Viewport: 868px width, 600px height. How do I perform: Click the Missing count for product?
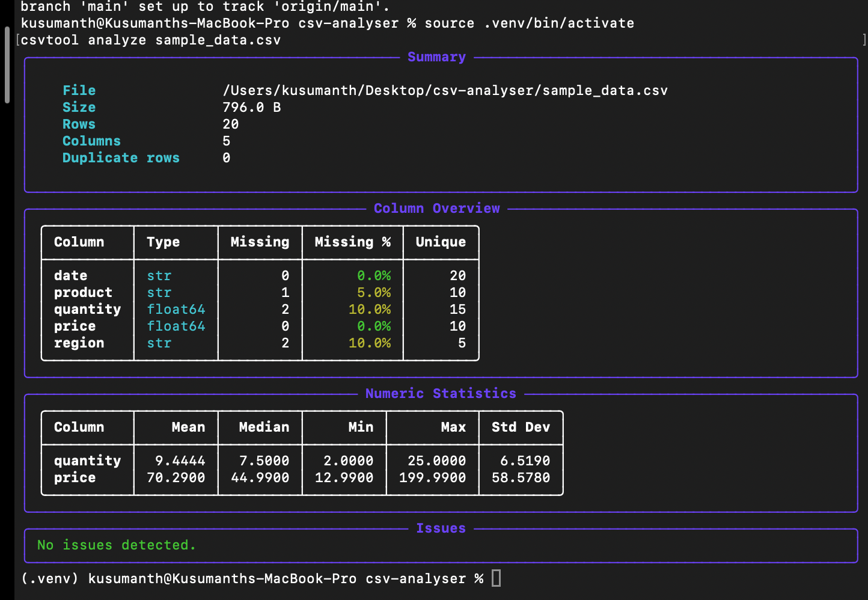click(286, 293)
